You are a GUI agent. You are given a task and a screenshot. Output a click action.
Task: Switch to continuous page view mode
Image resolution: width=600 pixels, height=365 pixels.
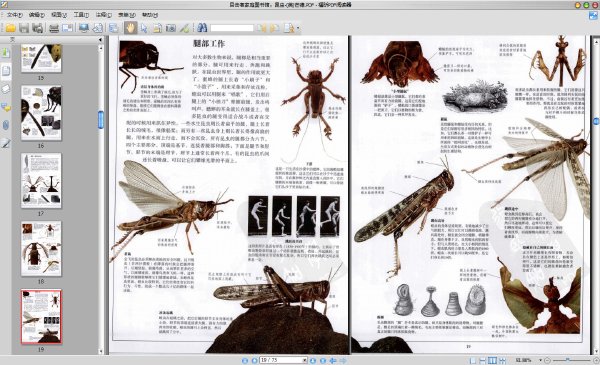483,360
